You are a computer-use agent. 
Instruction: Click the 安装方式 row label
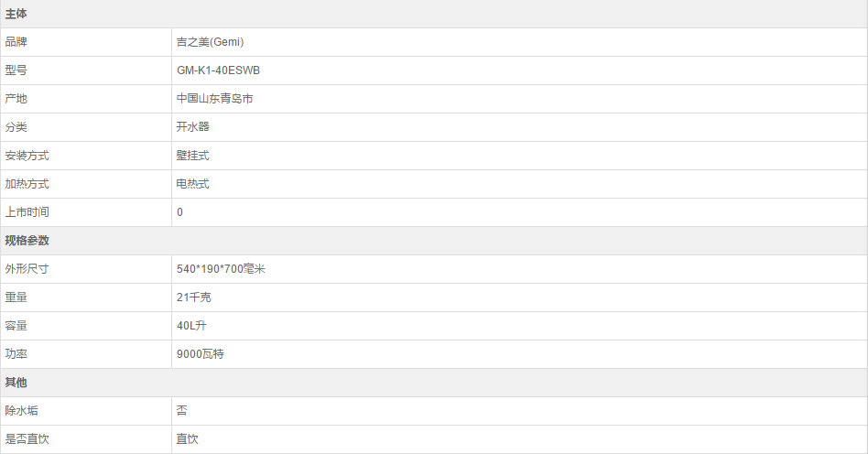point(27,156)
